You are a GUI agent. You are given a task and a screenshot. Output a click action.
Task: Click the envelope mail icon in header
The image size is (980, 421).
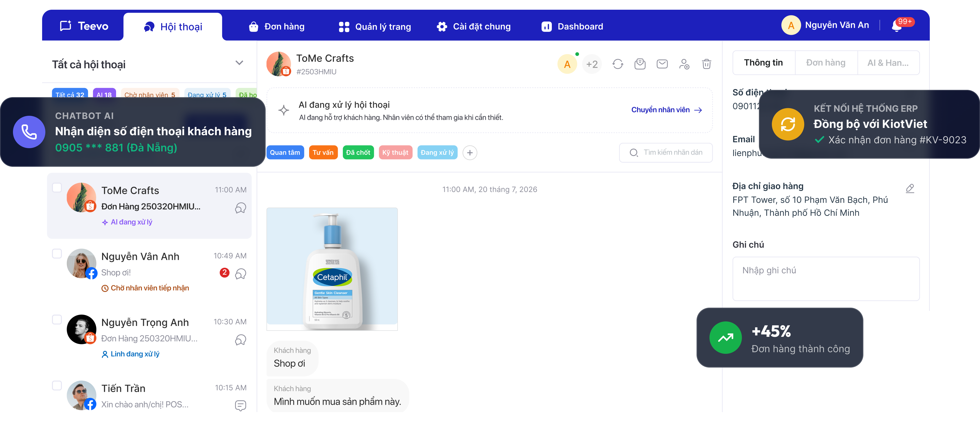pyautogui.click(x=662, y=64)
